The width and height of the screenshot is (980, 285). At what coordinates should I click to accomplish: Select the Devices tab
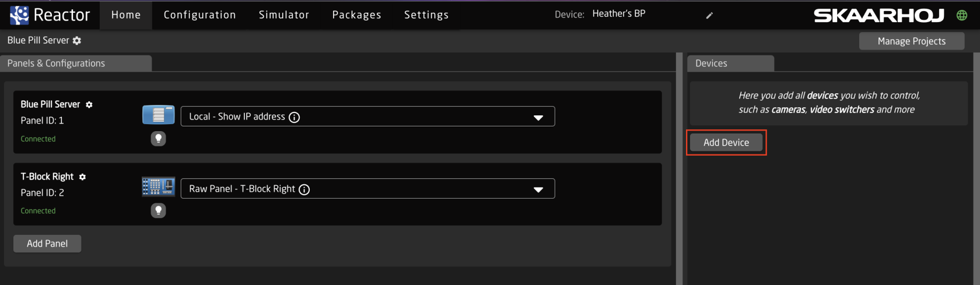tap(731, 64)
